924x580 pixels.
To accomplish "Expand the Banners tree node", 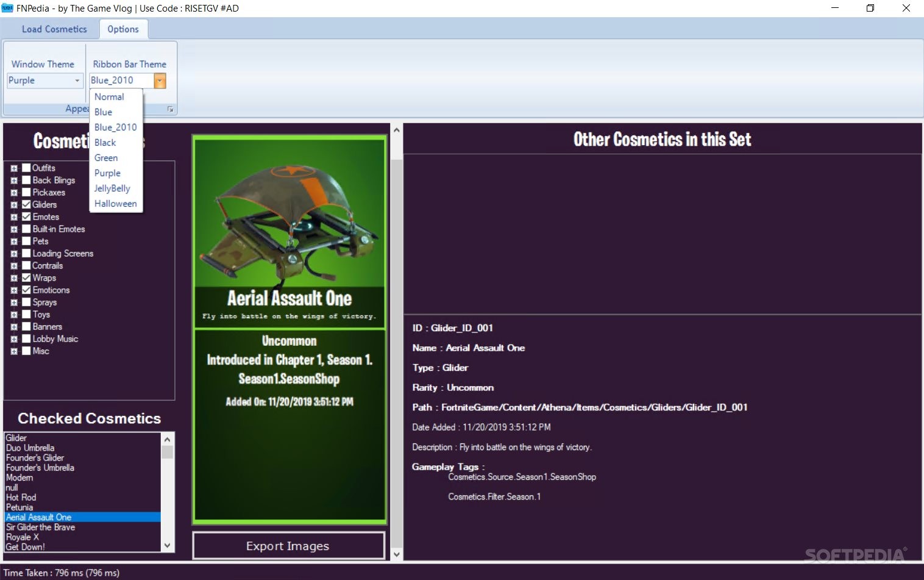I will click(x=14, y=327).
